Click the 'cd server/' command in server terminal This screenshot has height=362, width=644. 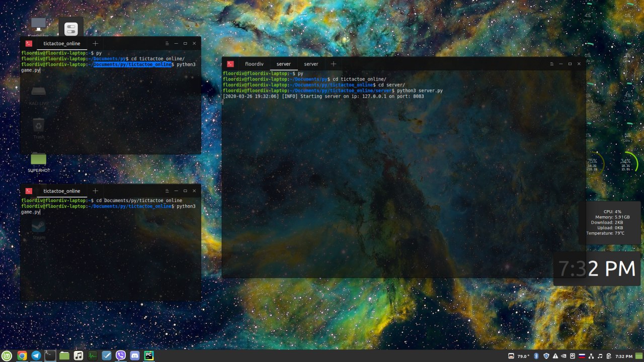point(392,85)
